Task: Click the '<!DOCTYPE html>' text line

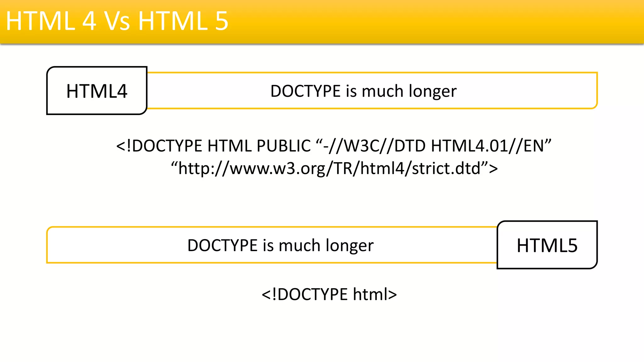Action: click(329, 294)
